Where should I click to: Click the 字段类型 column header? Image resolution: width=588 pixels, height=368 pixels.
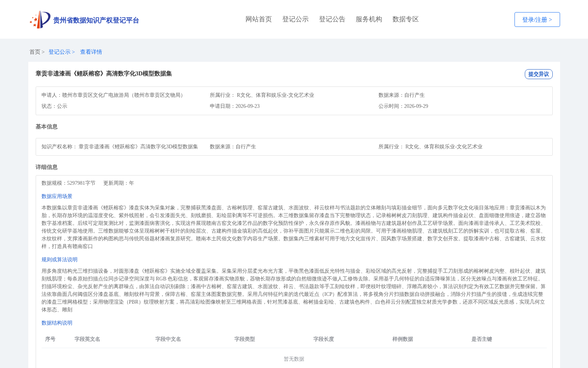245,339
